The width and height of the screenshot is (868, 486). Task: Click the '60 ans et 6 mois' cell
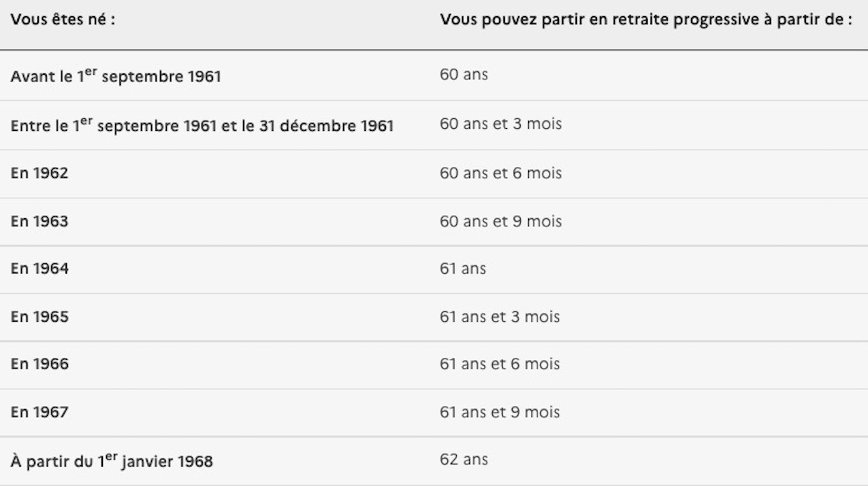coord(500,174)
